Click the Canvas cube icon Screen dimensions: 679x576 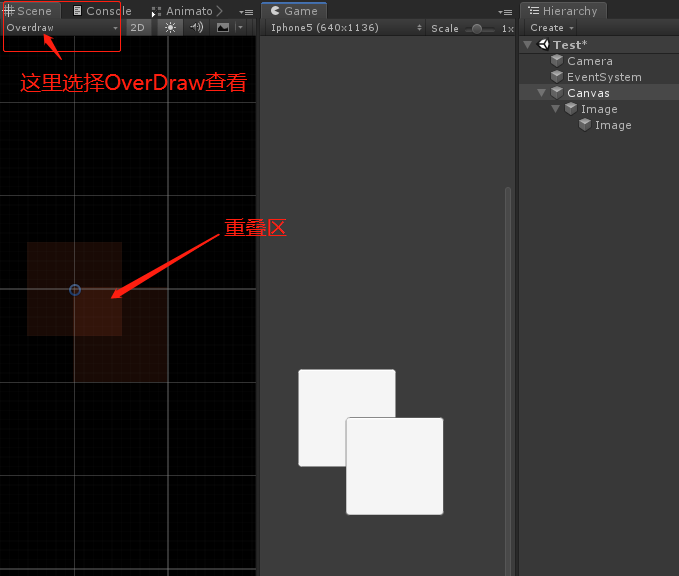tap(557, 92)
